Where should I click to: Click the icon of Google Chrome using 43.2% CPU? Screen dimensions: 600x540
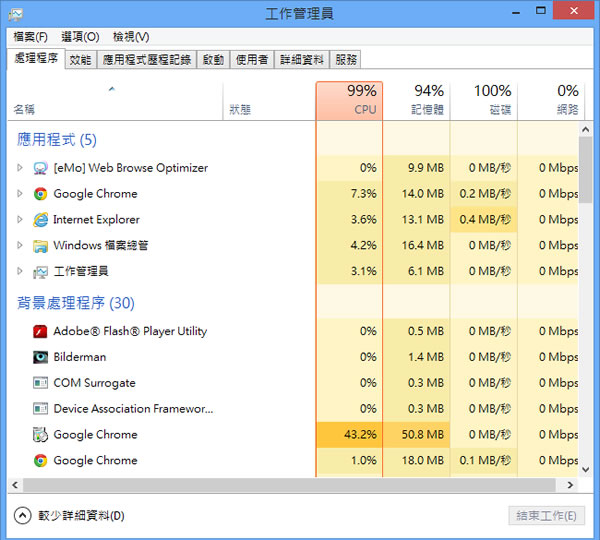(40, 434)
